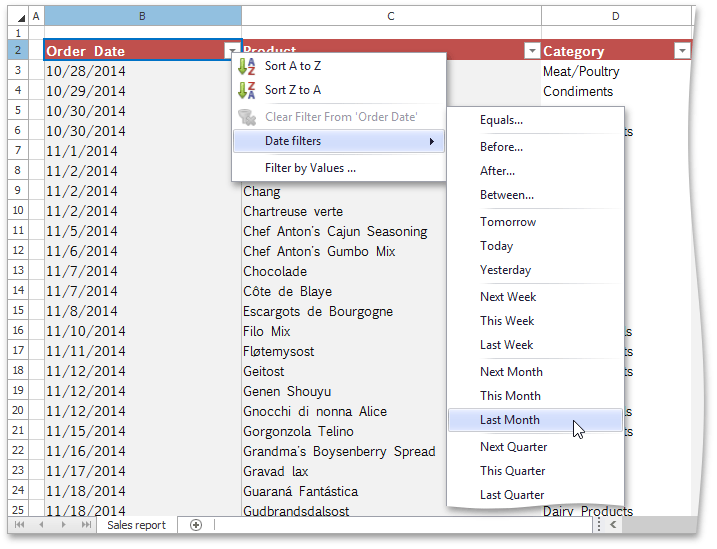Screen dimensions: 717x549
Task: Select cell with date 11/17/2014
Action: [x=143, y=471]
